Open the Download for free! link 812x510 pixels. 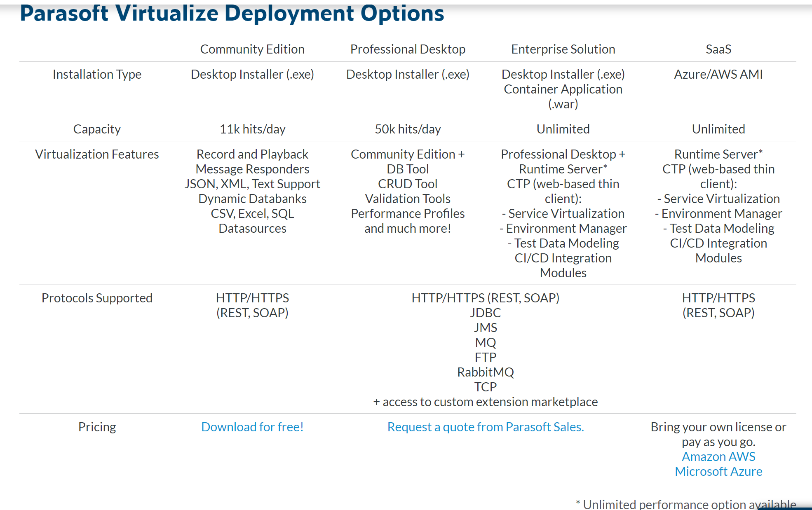(252, 427)
